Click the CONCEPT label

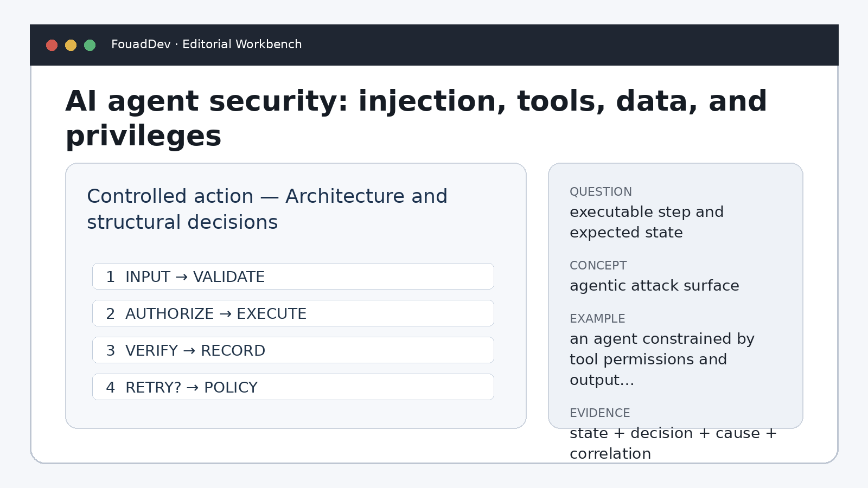[598, 266]
